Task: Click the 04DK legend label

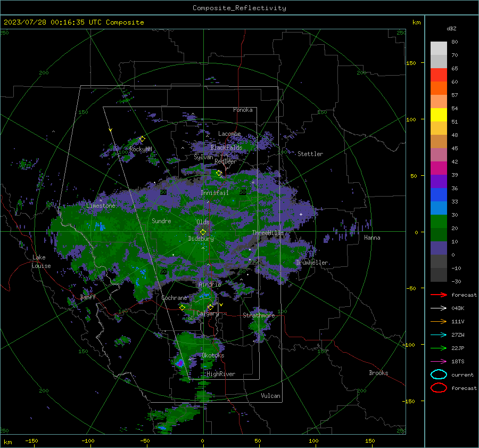Action: tap(458, 308)
